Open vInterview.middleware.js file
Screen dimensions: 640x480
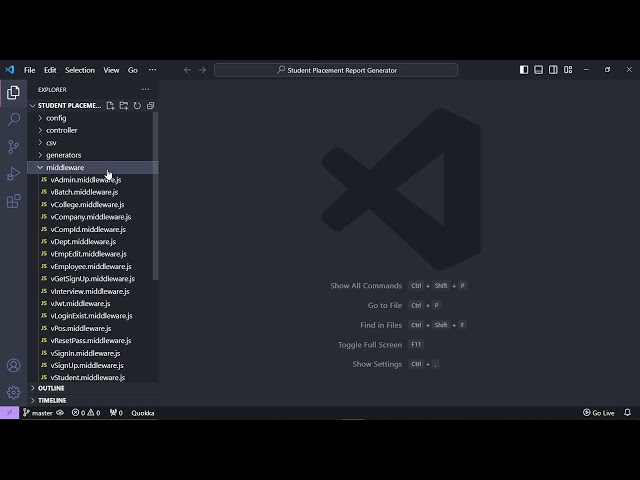[x=93, y=291]
